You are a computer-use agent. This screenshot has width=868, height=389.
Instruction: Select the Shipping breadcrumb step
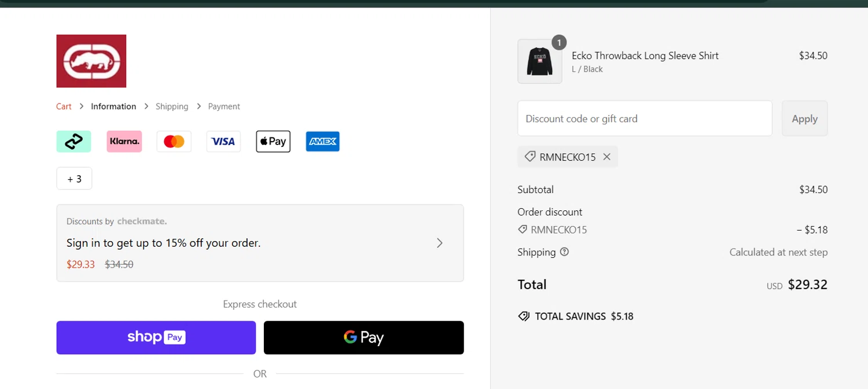pos(172,106)
